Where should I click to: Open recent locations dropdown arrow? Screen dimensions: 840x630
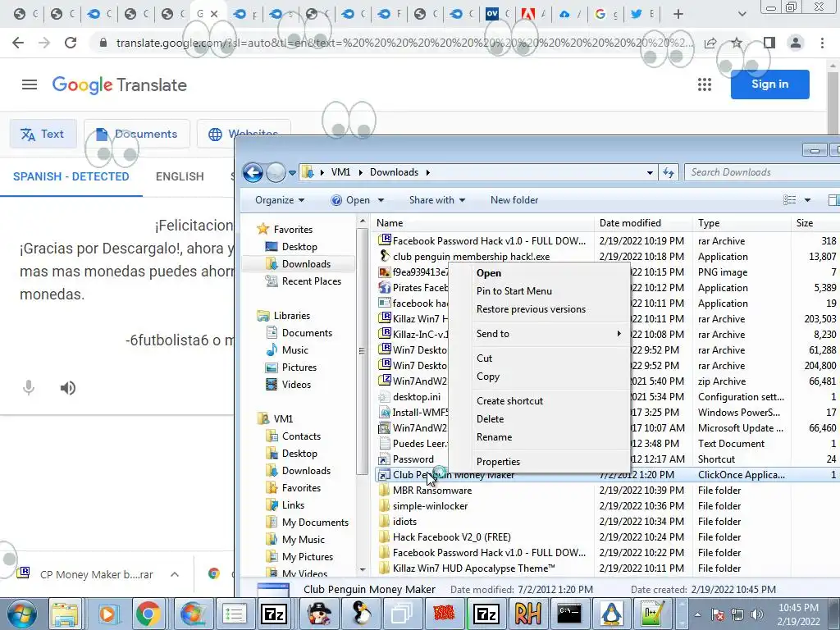[x=292, y=173]
